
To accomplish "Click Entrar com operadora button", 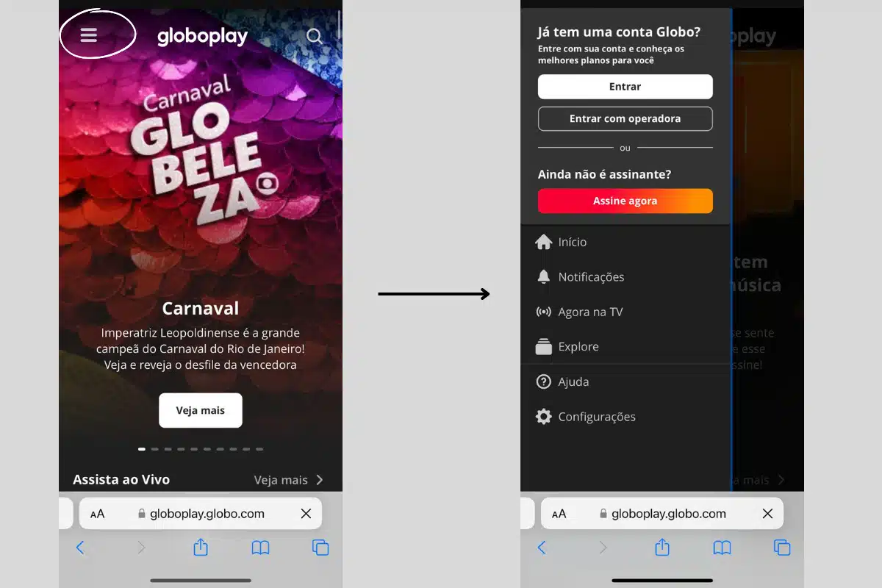I will pos(625,118).
